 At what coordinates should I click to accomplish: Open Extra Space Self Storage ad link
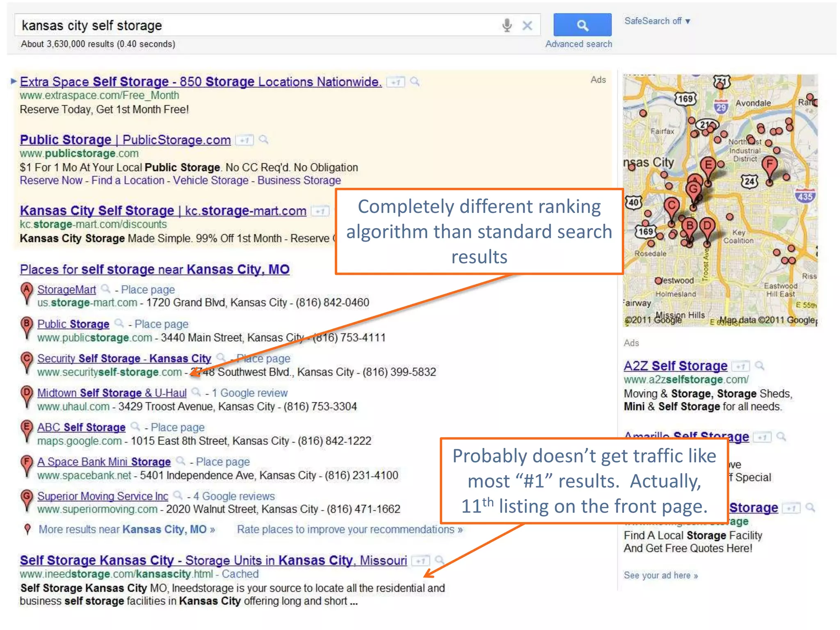coord(201,82)
